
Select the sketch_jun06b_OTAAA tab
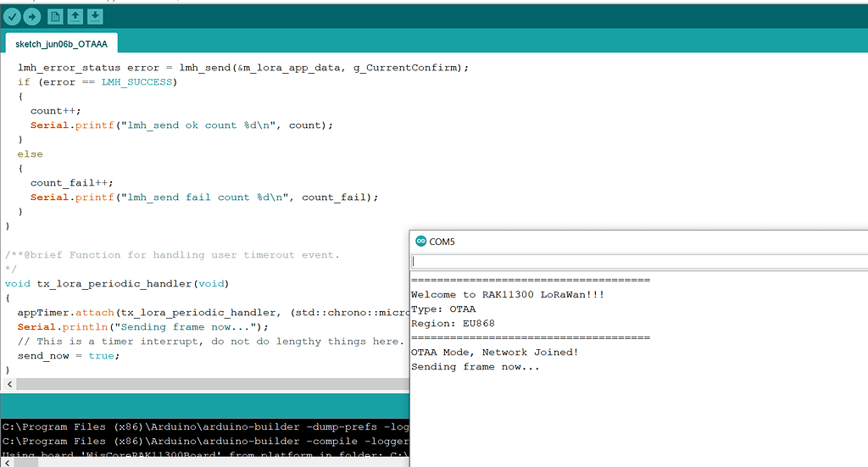[x=61, y=43]
